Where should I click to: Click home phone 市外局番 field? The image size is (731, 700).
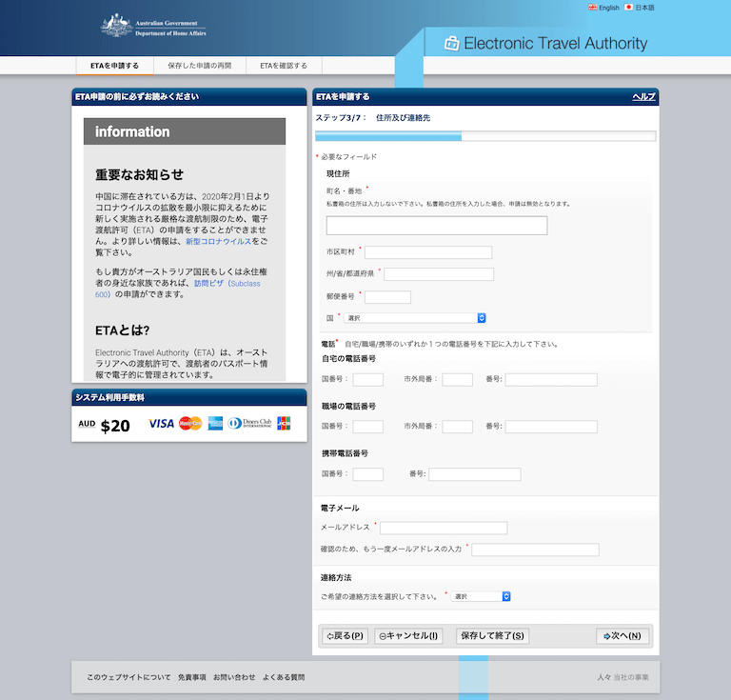pyautogui.click(x=457, y=380)
